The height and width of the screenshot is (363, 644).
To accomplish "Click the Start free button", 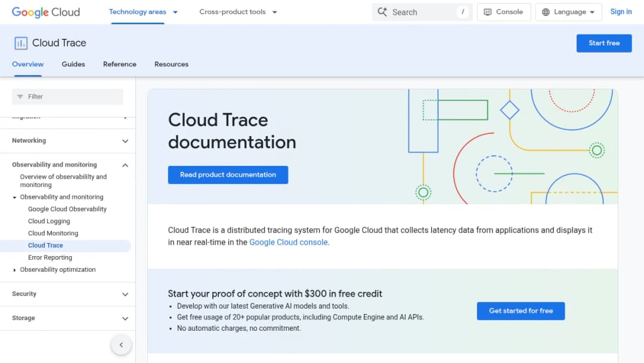I will 603,43.
